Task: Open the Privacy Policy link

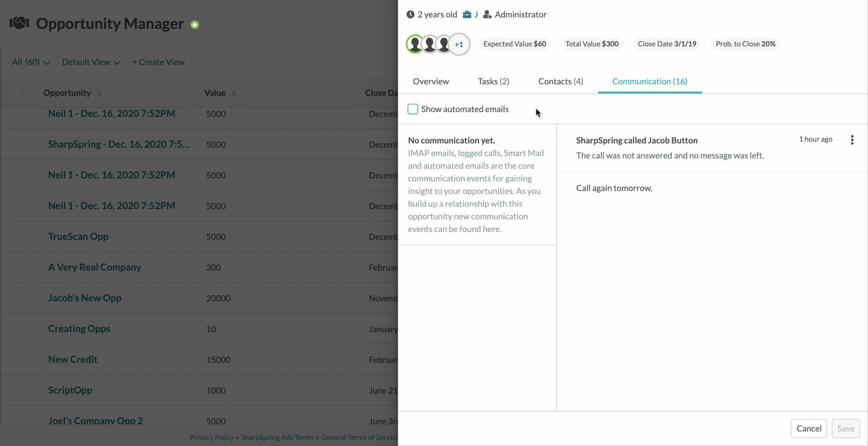Action: point(212,438)
